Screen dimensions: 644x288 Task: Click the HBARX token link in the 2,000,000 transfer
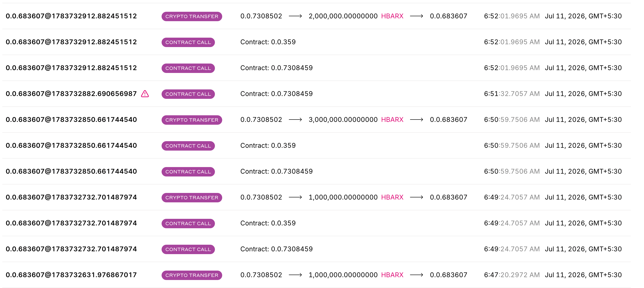click(x=392, y=16)
